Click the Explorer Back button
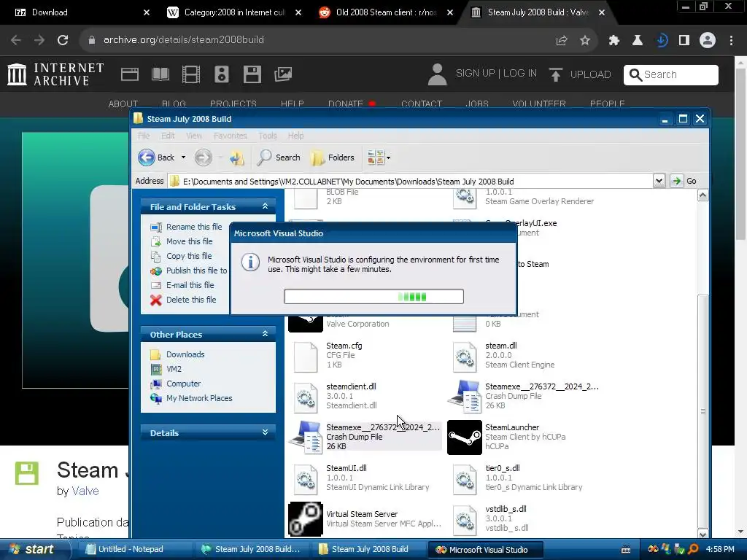The image size is (747, 560). click(x=157, y=157)
